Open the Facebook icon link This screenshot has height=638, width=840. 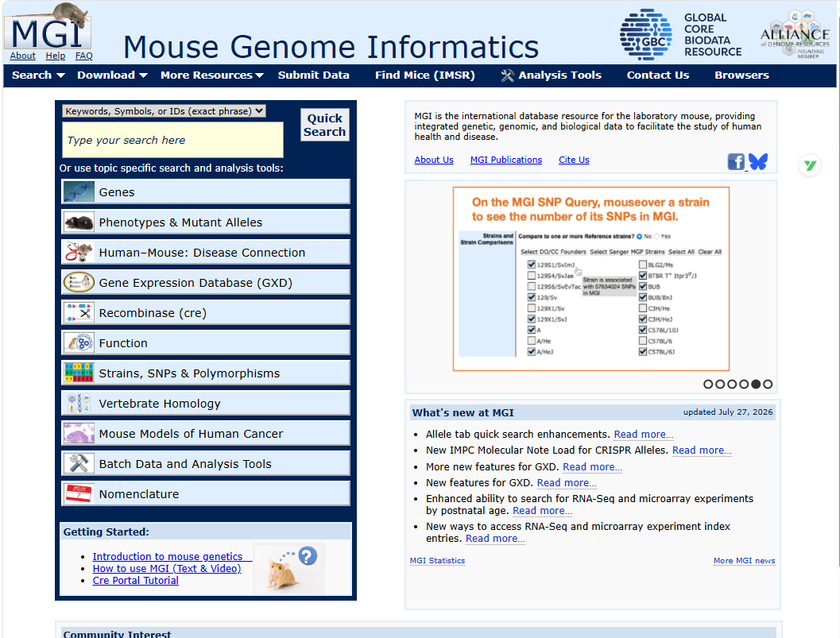click(x=736, y=161)
